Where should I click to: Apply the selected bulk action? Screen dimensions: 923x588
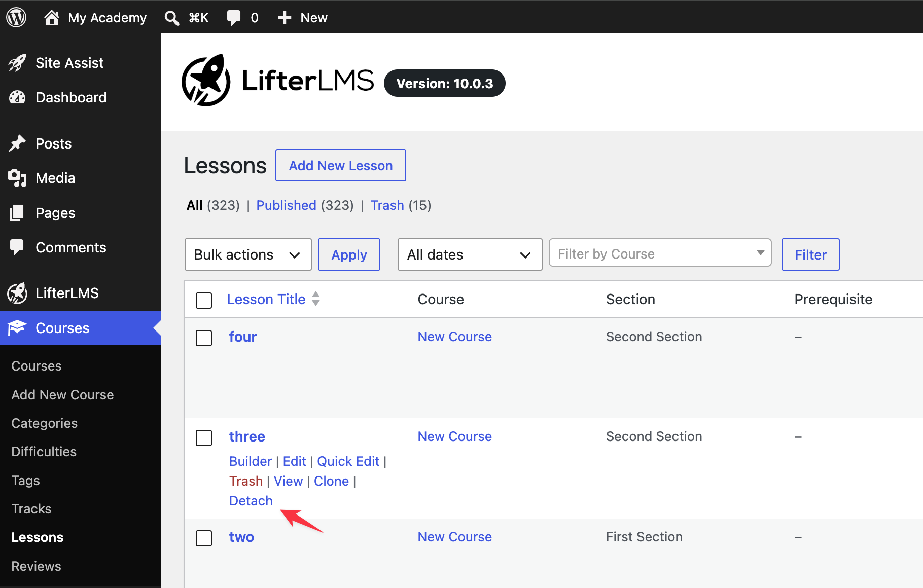point(349,254)
